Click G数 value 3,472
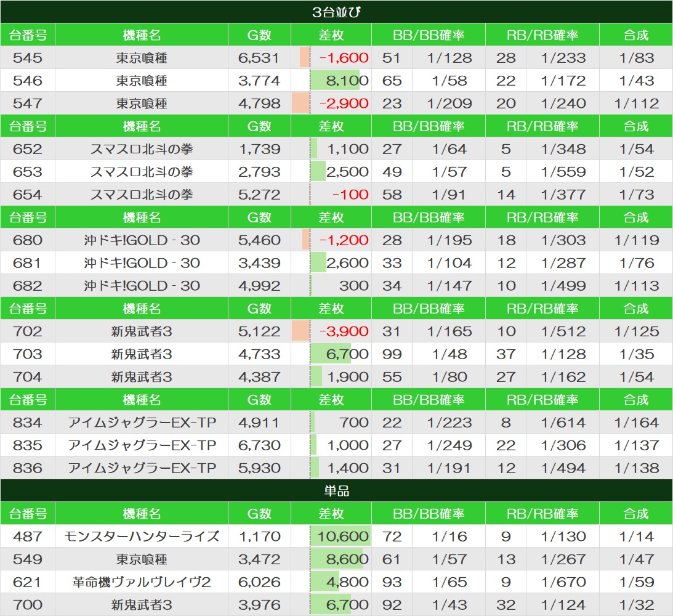The height and width of the screenshot is (616, 673). tap(259, 559)
